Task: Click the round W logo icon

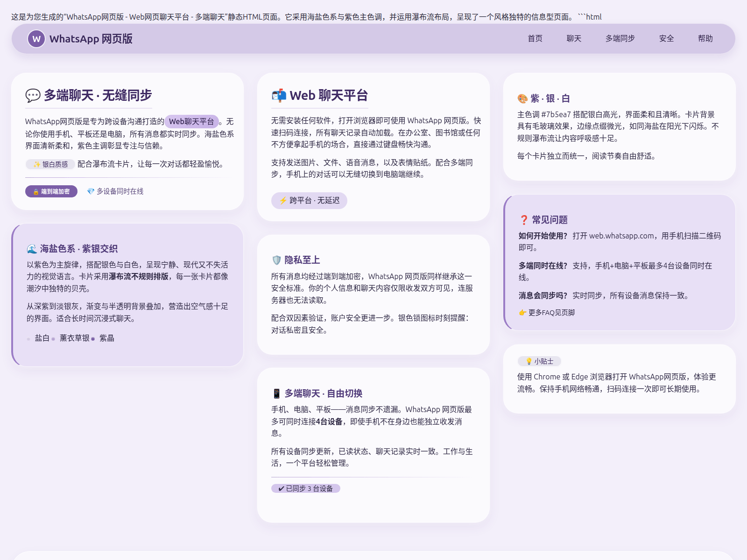Action: click(36, 39)
